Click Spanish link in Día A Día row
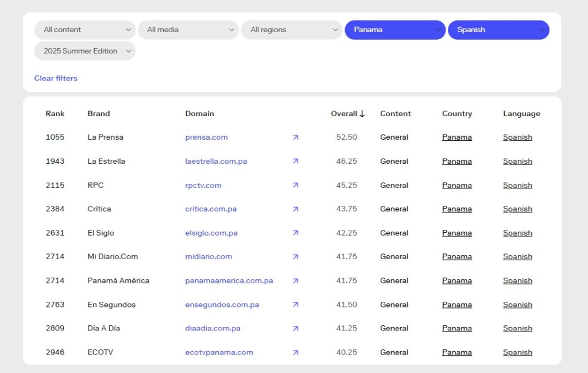Viewport: 588px width, 373px height. 517,328
